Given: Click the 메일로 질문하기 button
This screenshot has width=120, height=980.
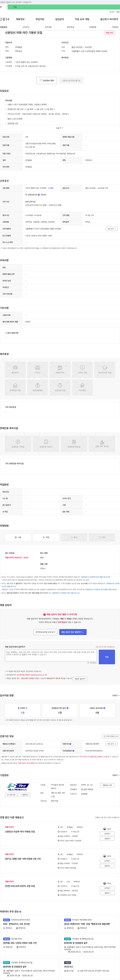Looking at the screenshot, I should 80,679.
